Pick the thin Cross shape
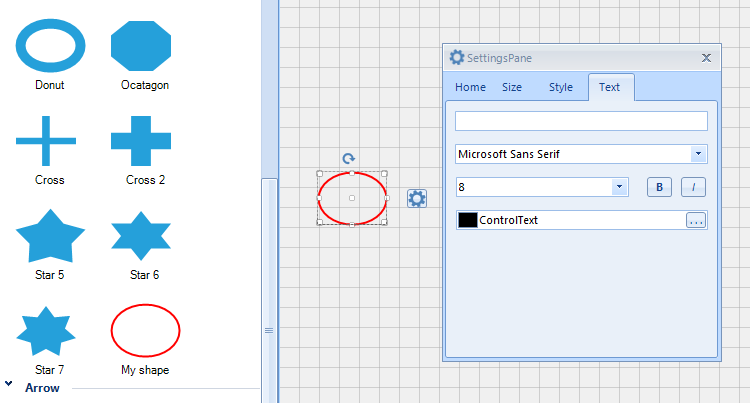 pyautogui.click(x=46, y=141)
